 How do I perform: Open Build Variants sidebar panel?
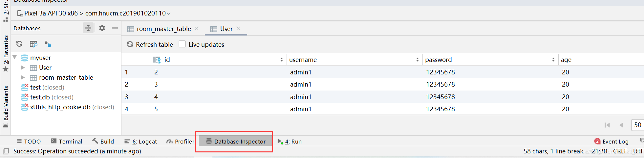pyautogui.click(x=6, y=107)
